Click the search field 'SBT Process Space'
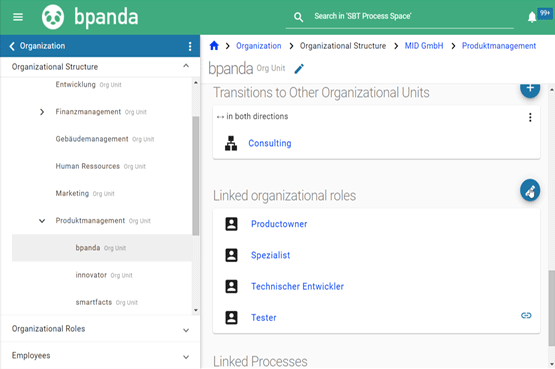555x369 pixels. coord(400,16)
